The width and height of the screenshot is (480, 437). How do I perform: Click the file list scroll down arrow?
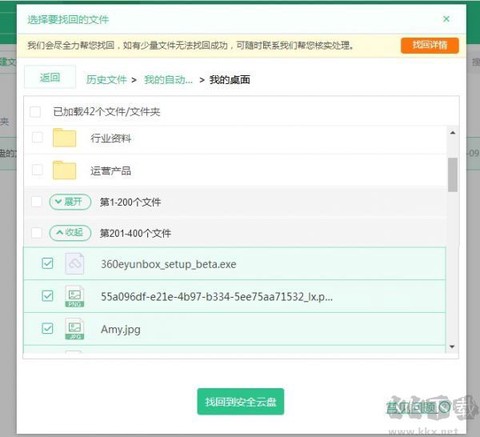coord(452,347)
